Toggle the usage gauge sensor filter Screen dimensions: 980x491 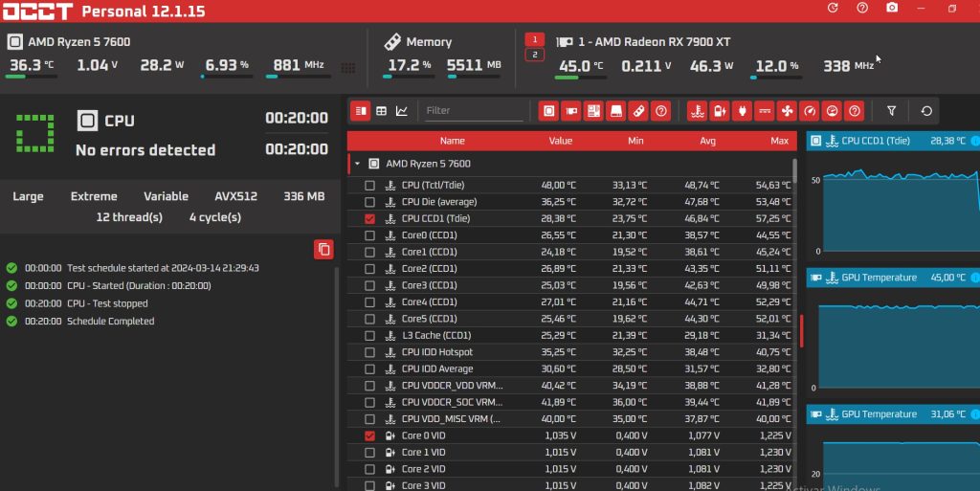832,111
